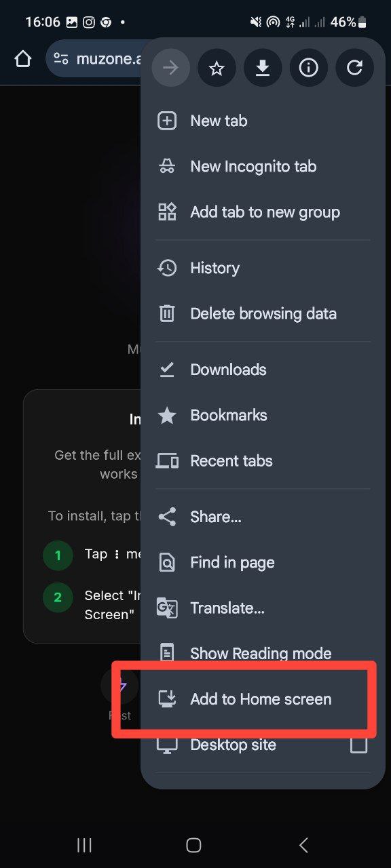Open a New tab
Image resolution: width=391 pixels, height=868 pixels.
pos(263,121)
